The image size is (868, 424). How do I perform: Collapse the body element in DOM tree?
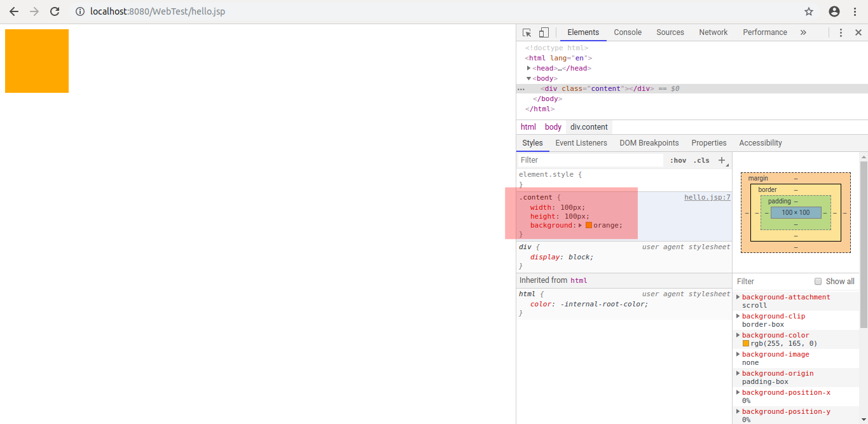point(529,78)
